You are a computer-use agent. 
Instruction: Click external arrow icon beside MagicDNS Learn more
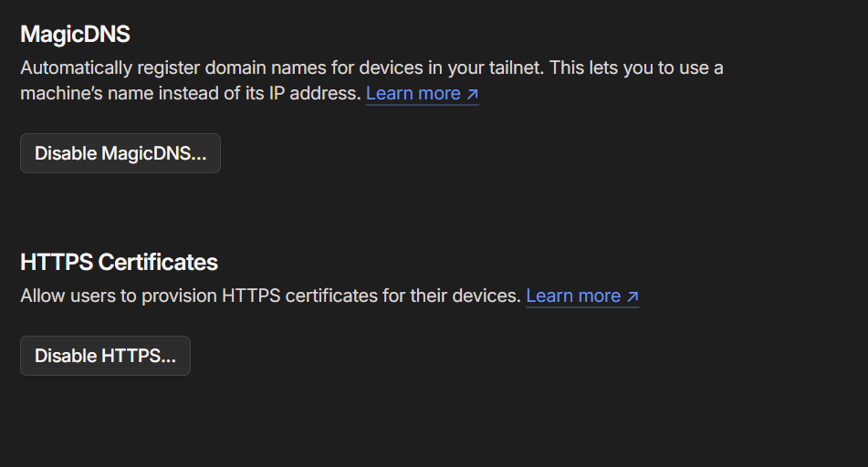point(472,94)
